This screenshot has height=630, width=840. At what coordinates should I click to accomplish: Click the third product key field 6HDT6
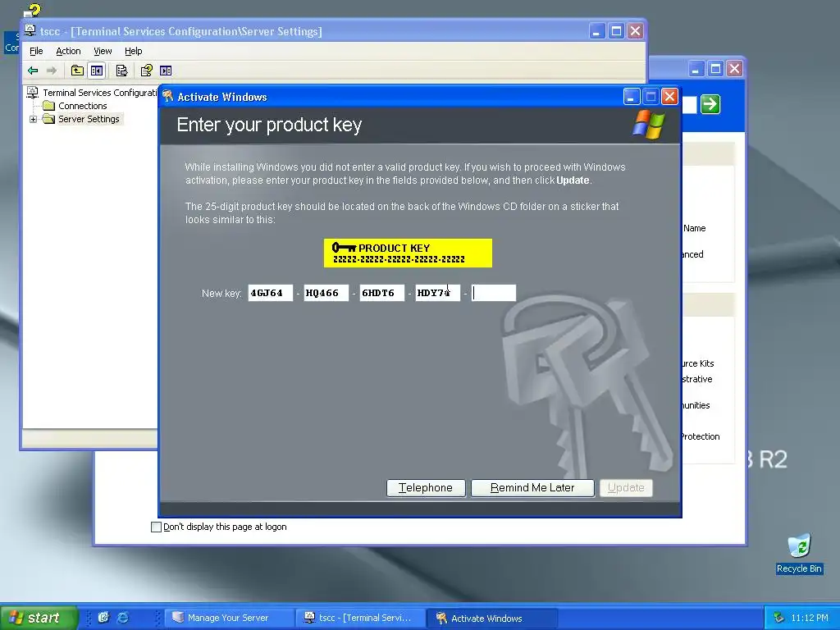[382, 293]
